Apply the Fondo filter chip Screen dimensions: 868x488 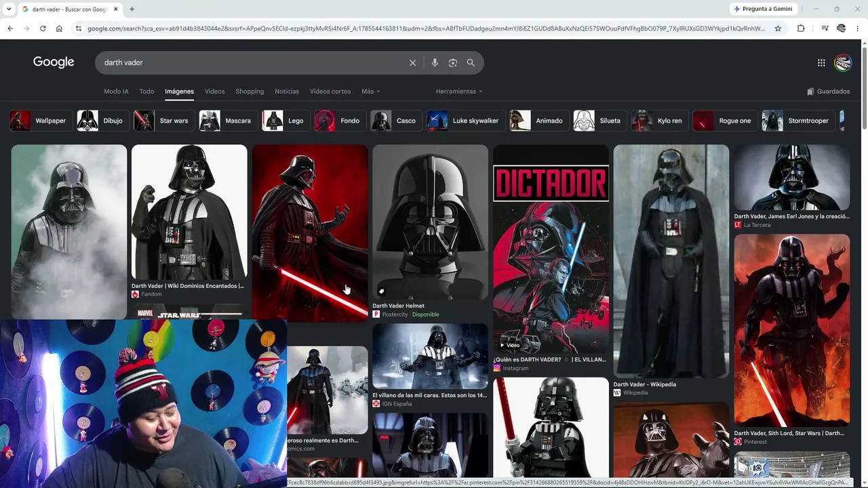point(339,121)
